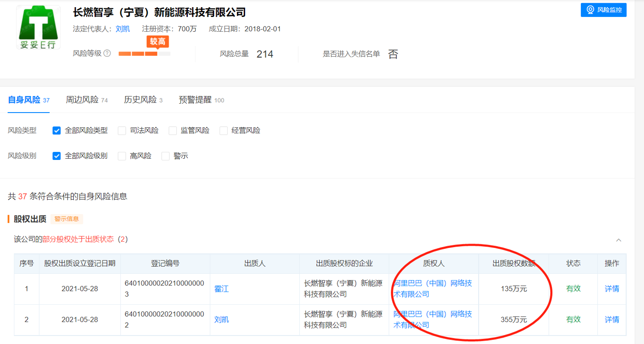Click the question mark icon beside 风险等级

(107, 53)
